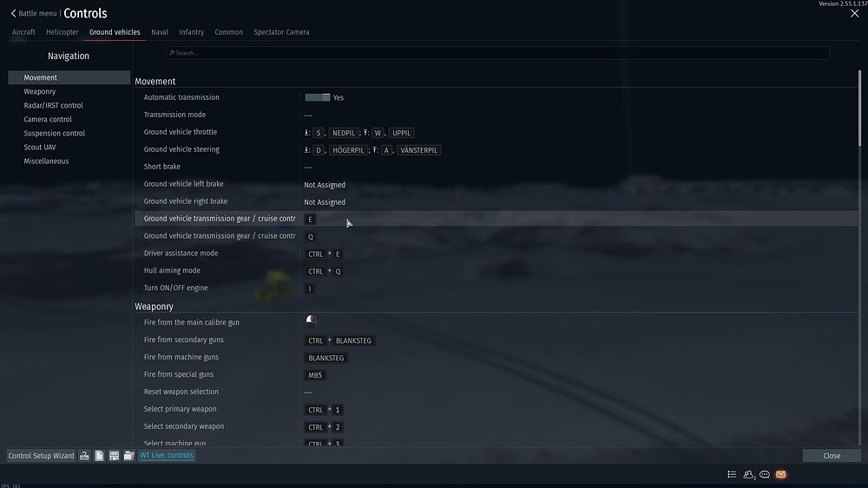Click the CTRL + Q Hull aiming binding

(324, 272)
